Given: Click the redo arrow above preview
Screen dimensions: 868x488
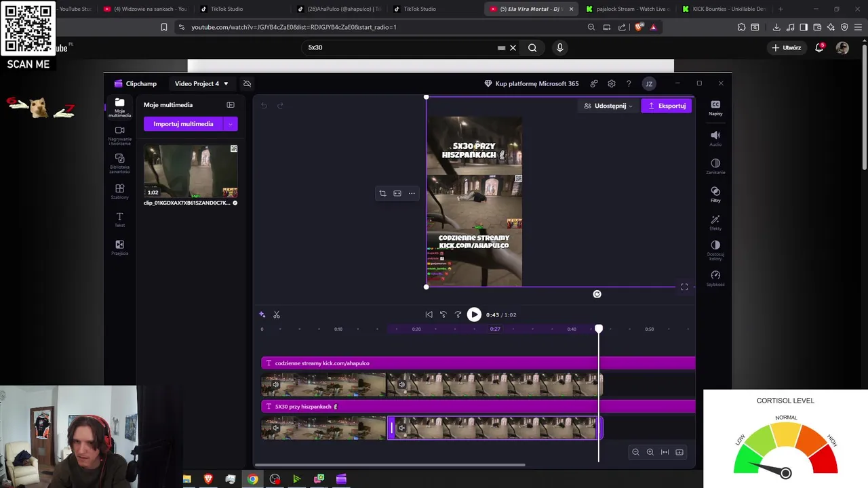Looking at the screenshot, I should coord(280,105).
